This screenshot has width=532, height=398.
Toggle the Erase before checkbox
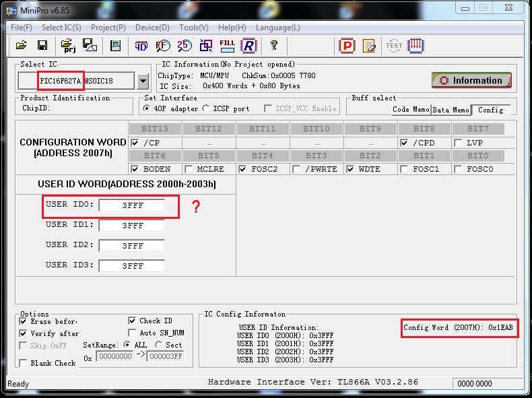point(23,321)
